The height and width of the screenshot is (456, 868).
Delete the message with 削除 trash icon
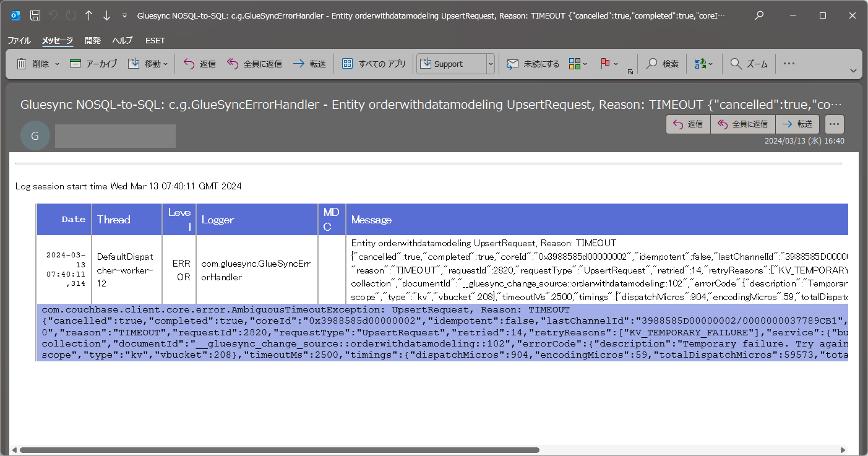(32, 64)
